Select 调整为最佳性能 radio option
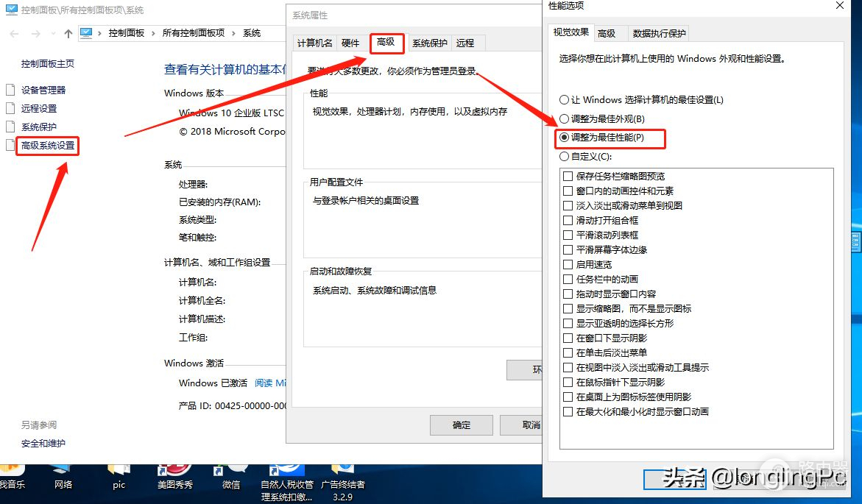862x504 pixels. [x=602, y=138]
